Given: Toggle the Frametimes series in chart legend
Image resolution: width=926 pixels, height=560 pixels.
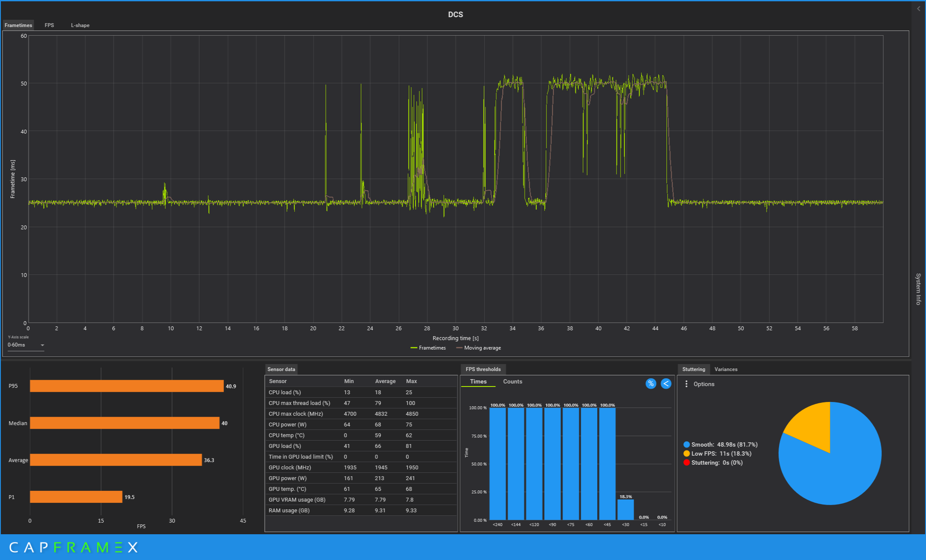Looking at the screenshot, I should click(428, 348).
